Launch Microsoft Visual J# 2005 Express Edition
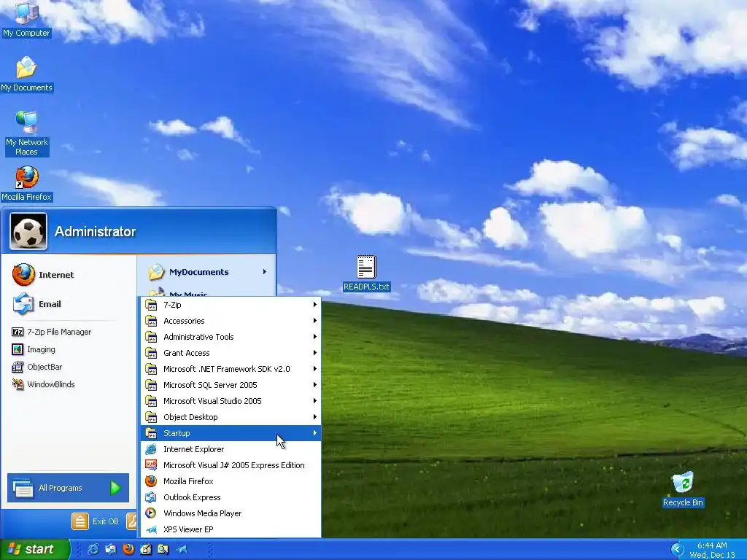This screenshot has height=560, width=747. [231, 465]
